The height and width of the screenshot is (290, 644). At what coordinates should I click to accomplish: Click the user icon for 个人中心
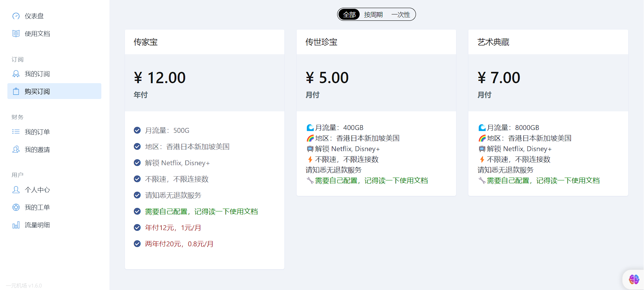(x=16, y=190)
